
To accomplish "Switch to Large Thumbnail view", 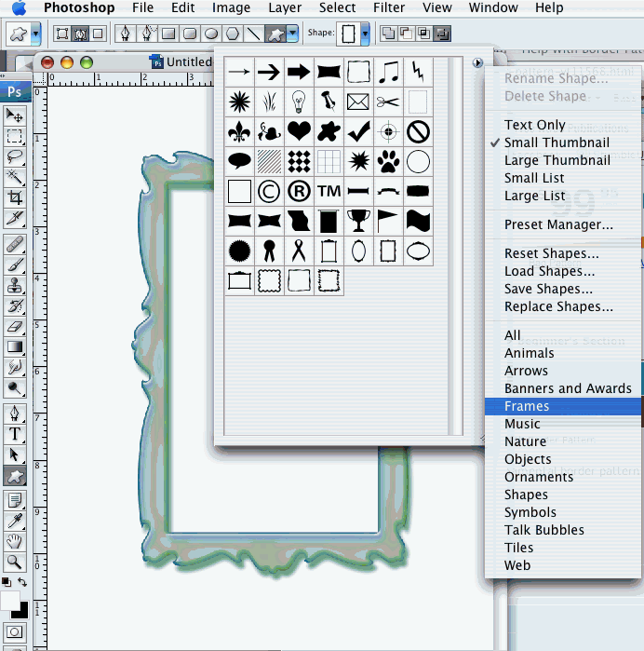I will [557, 160].
